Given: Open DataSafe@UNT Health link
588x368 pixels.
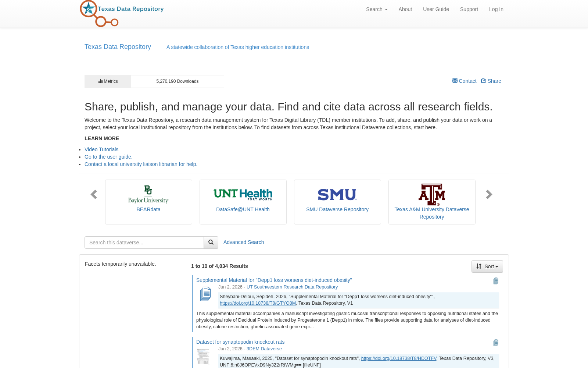Looking at the screenshot, I should pyautogui.click(x=243, y=209).
